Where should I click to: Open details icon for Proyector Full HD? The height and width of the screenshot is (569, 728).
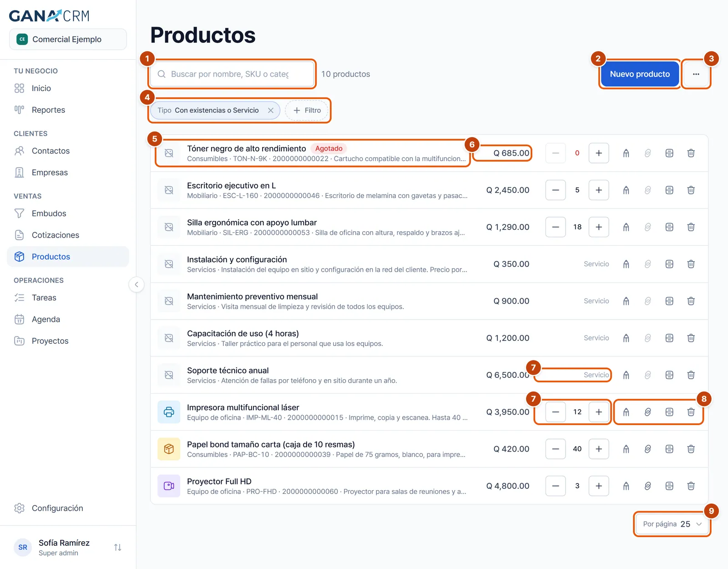point(669,486)
